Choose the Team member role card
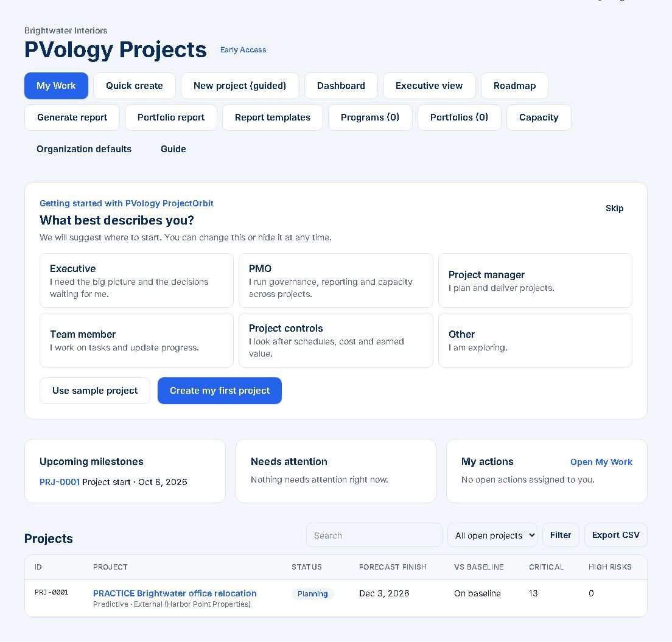 pyautogui.click(x=136, y=340)
